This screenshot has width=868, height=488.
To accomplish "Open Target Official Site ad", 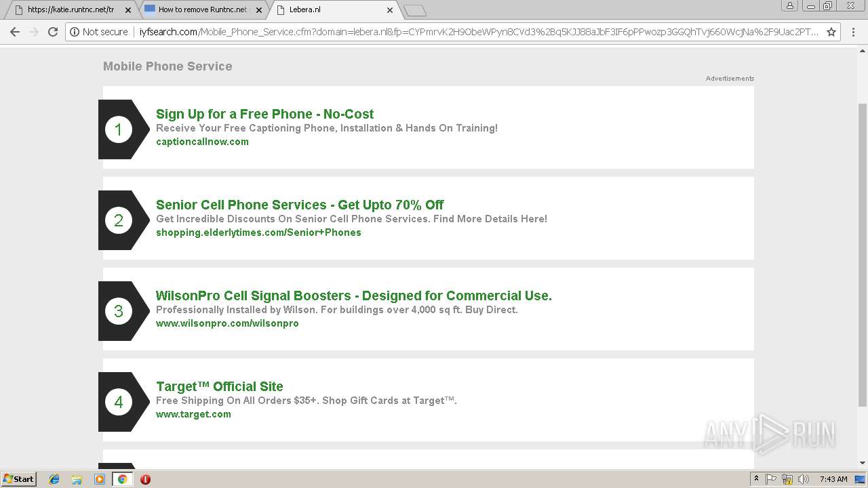I will pos(220,386).
